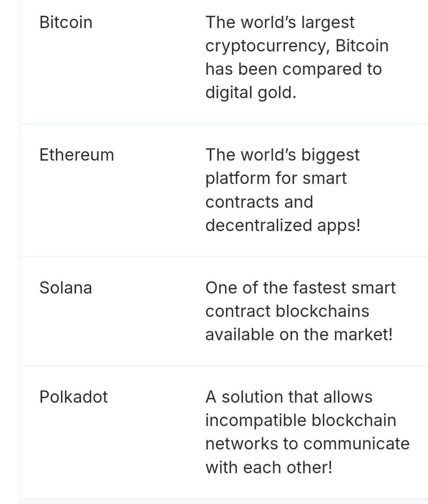Click the divider line between Bitcoin and Ethereum rows
428x504 pixels.
[224, 124]
